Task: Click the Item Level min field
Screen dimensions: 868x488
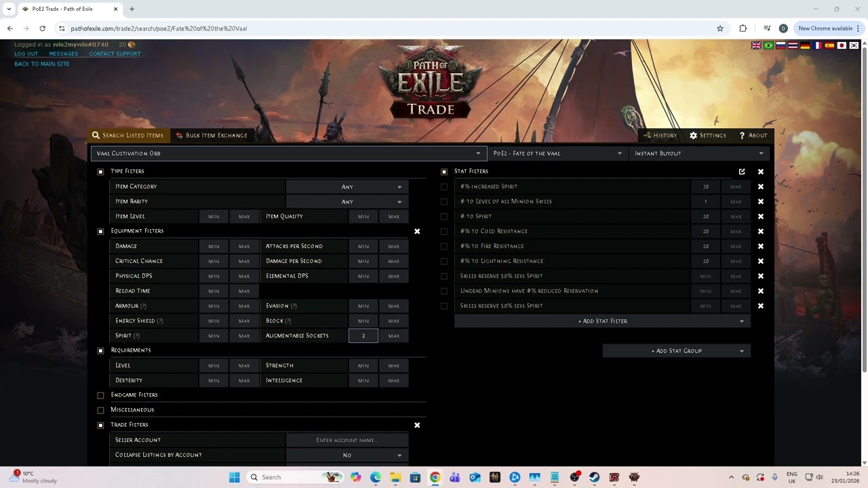Action: tap(214, 216)
